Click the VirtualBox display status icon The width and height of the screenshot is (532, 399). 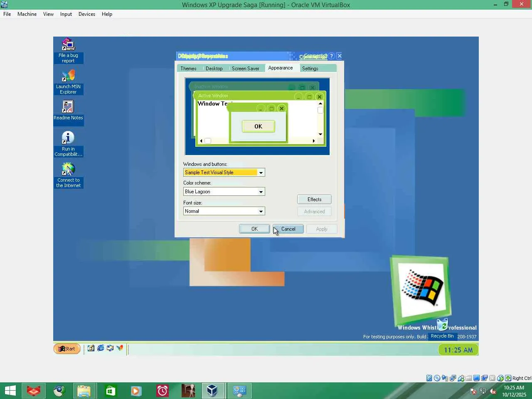pos(477,378)
